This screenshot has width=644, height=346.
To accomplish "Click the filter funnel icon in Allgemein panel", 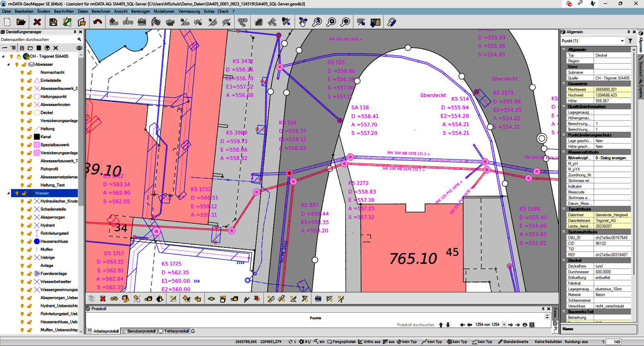I will [630, 41].
